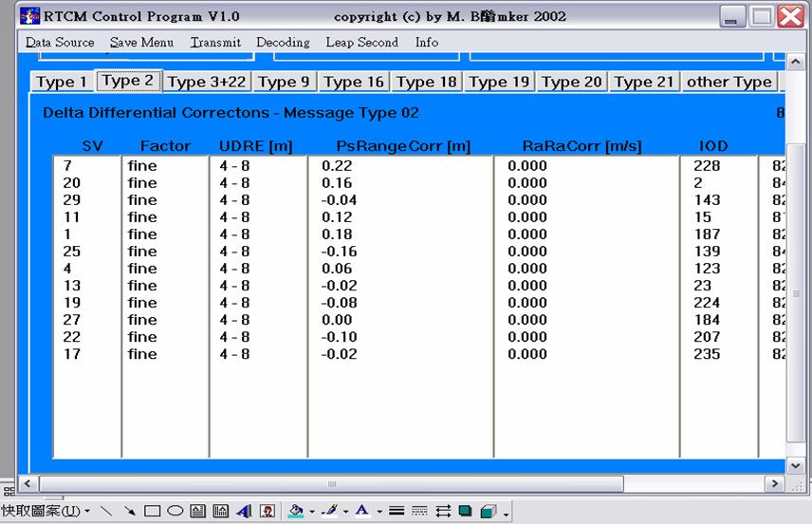Select PsRangeCorr value 0.22
Screen dimensions: 812x524
coord(337,166)
